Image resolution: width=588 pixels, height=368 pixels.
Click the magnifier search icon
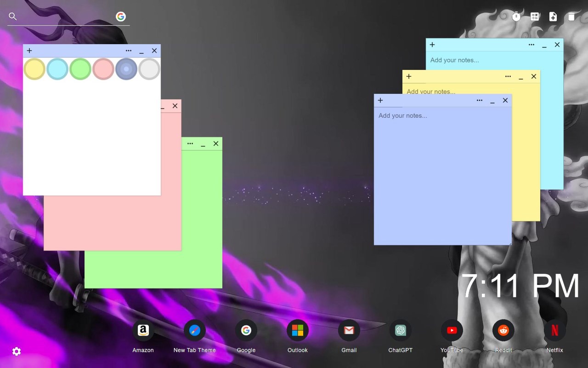[x=13, y=17]
